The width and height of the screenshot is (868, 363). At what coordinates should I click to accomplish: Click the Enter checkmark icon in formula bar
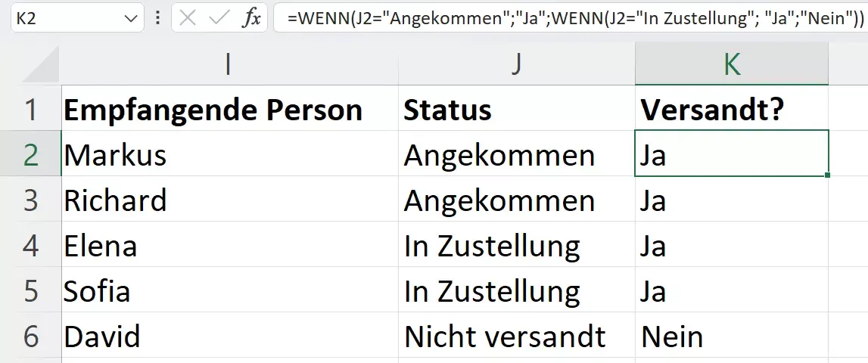click(219, 18)
